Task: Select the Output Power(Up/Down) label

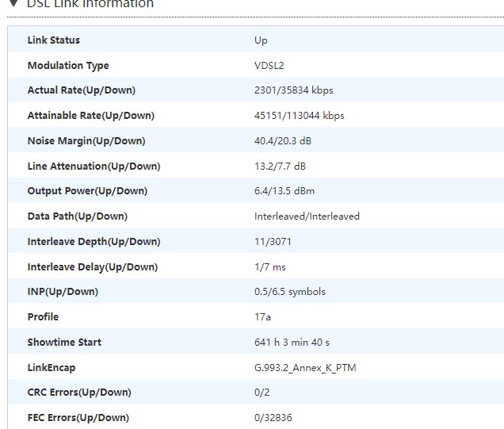Action: [x=87, y=191]
